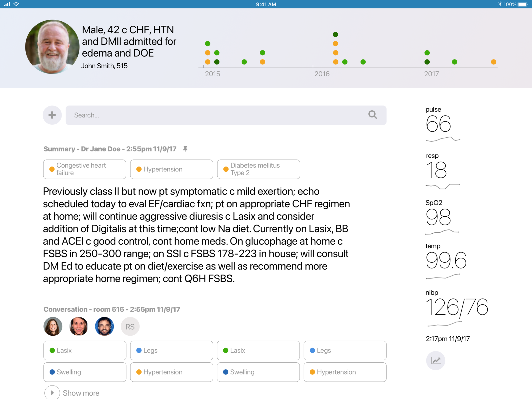
Task: Click the dark green dot above 2016
Action: click(x=335, y=34)
